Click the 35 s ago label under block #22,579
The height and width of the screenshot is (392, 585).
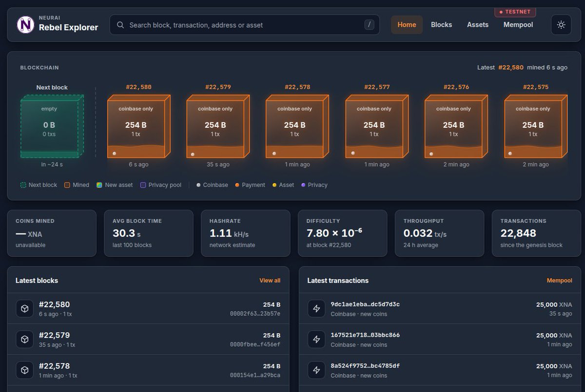point(218,165)
